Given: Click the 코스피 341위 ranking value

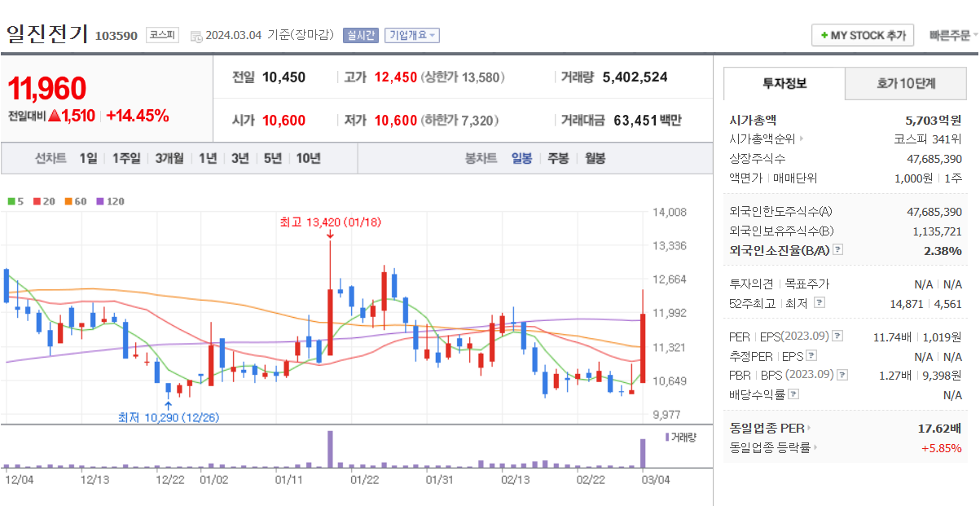Looking at the screenshot, I should click(x=928, y=139).
